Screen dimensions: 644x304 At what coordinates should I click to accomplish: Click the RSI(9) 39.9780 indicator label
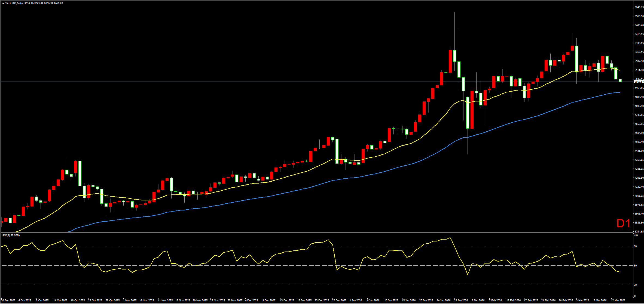point(11,235)
